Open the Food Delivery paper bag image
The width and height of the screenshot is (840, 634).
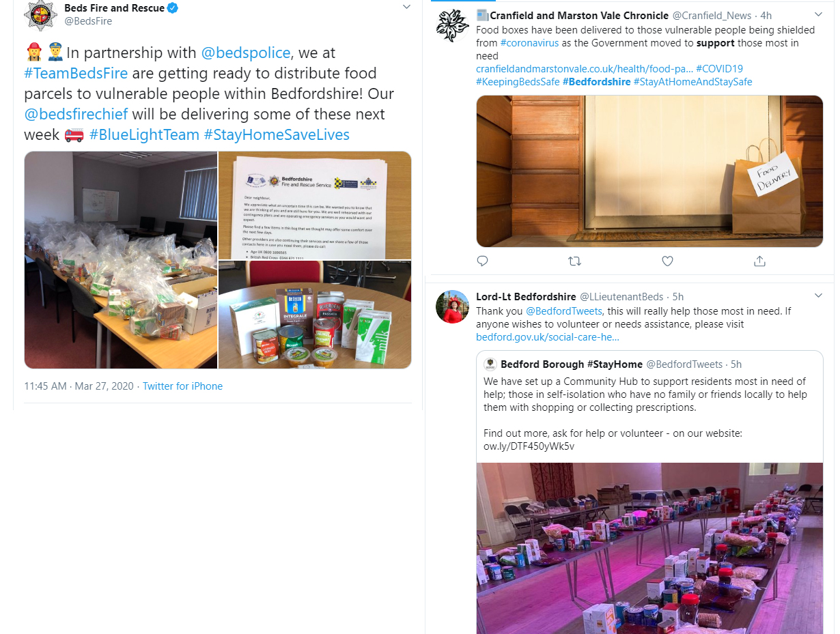click(x=649, y=171)
